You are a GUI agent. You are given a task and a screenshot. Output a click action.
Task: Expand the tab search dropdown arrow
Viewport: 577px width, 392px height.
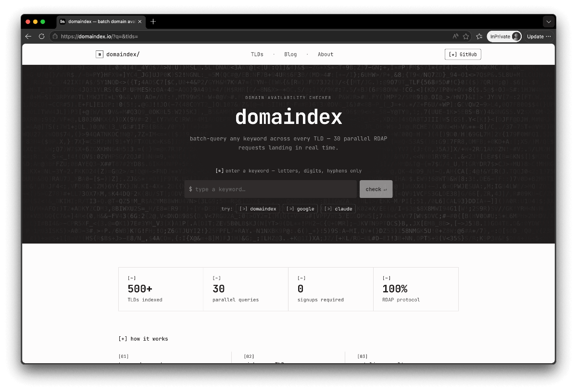[549, 22]
